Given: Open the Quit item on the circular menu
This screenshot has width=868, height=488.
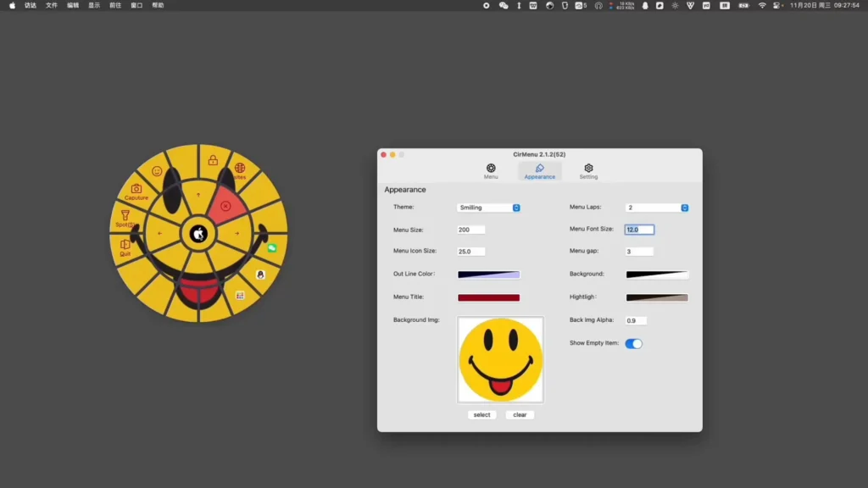Looking at the screenshot, I should (x=125, y=244).
